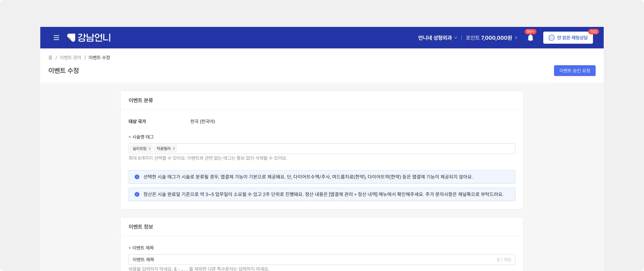Click 이벤트 수정 breadcrumb text
The image size is (644, 271).
point(99,57)
